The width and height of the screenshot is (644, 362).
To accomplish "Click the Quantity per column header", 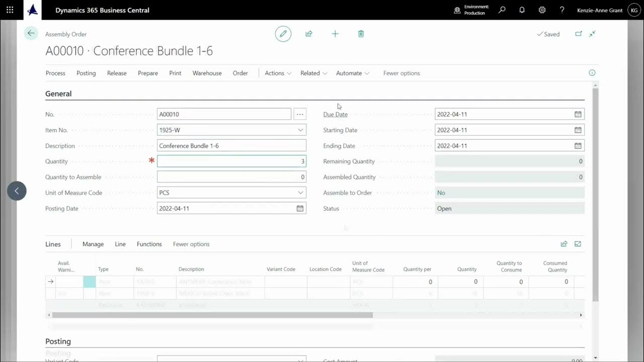I will click(x=417, y=269).
